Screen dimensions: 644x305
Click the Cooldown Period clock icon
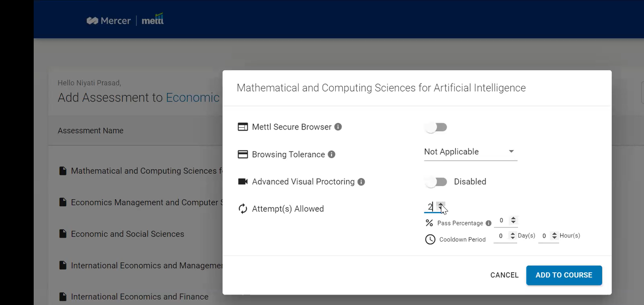click(x=430, y=239)
